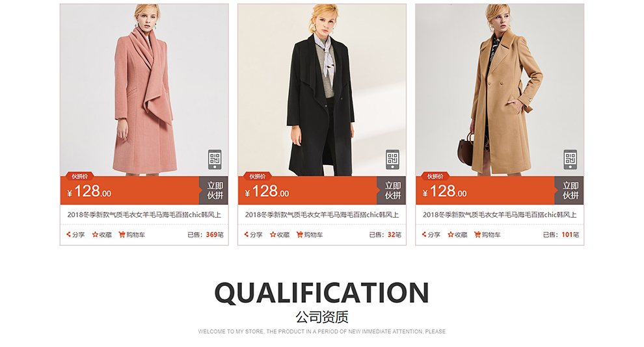Click 立即伙拼 button on black coat
Screen dimensions: 644x347
tap(392, 190)
